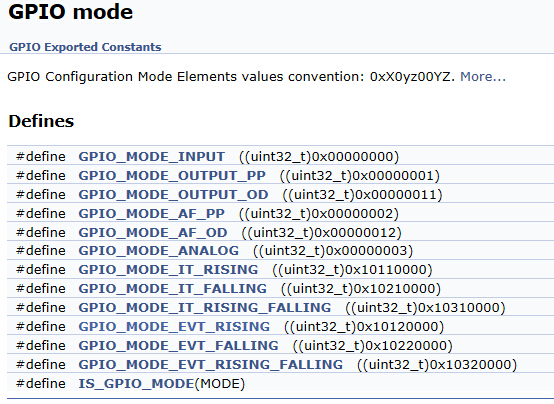Image resolution: width=554 pixels, height=404 pixels.
Task: Open GPIO_MODE_IT_FALLING definition
Action: [x=172, y=289]
